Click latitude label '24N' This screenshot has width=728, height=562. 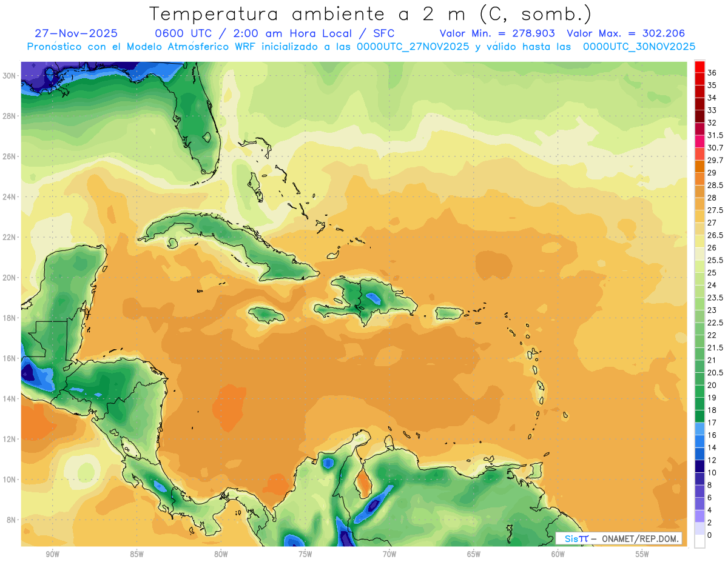pos(10,197)
